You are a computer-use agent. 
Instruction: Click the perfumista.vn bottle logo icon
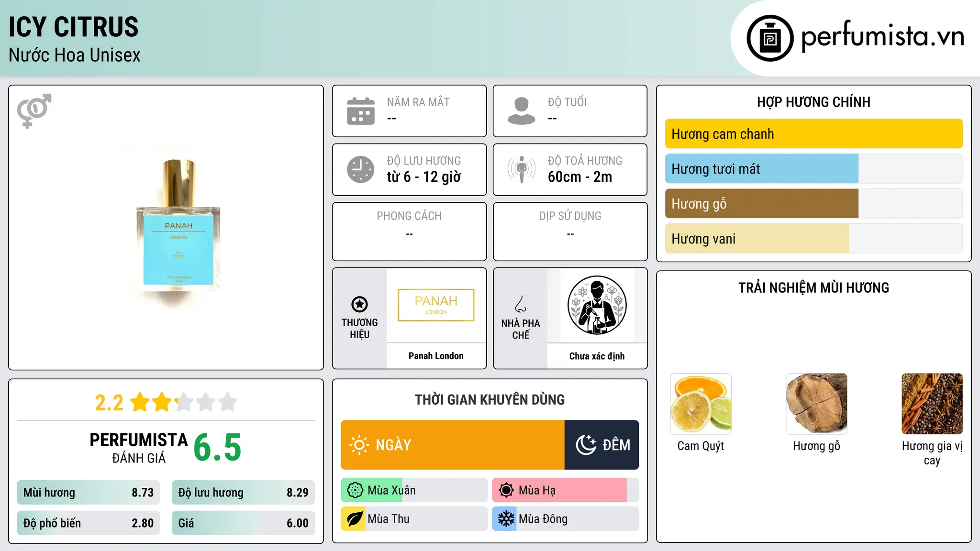[x=770, y=38]
